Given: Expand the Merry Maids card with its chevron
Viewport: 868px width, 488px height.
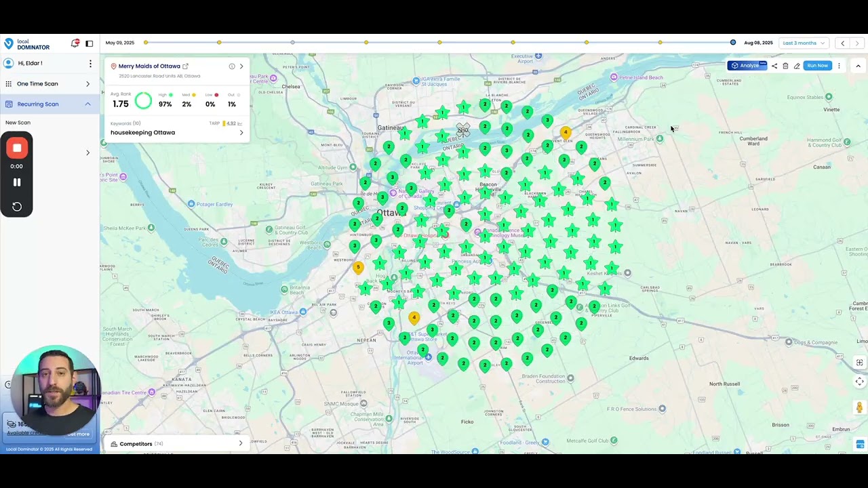Looking at the screenshot, I should coord(241,66).
